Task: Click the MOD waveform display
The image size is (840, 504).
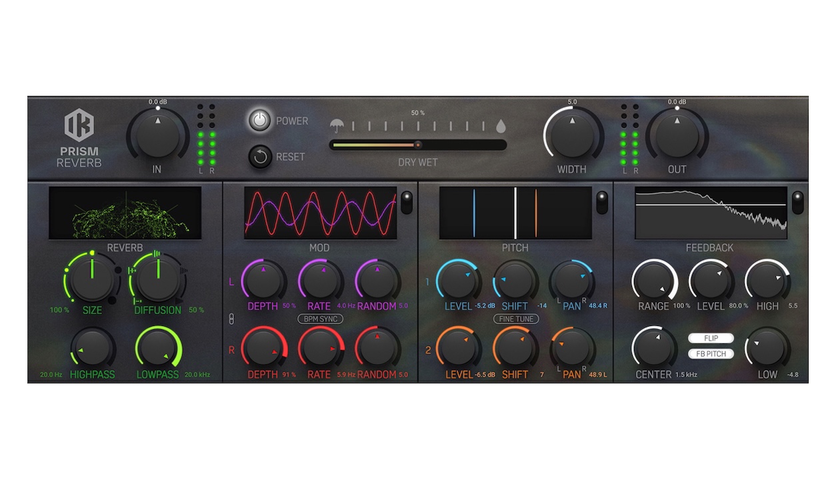Action: pyautogui.click(x=320, y=213)
